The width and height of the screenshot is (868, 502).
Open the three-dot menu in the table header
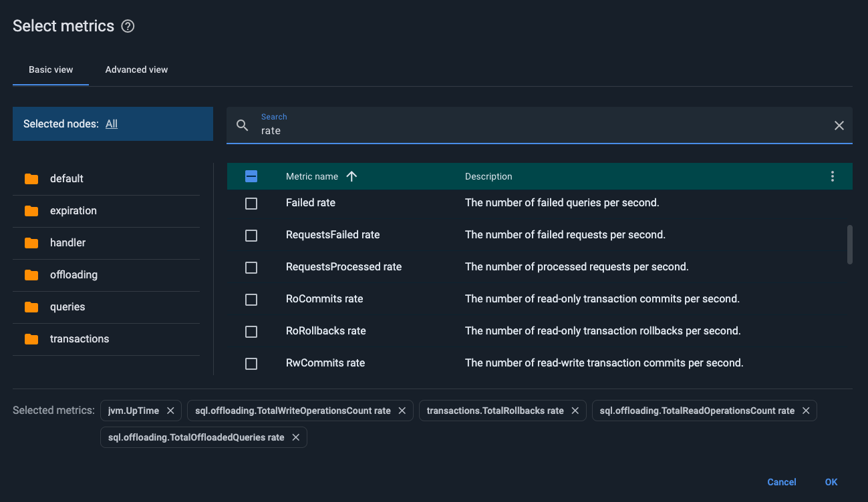[x=832, y=176]
